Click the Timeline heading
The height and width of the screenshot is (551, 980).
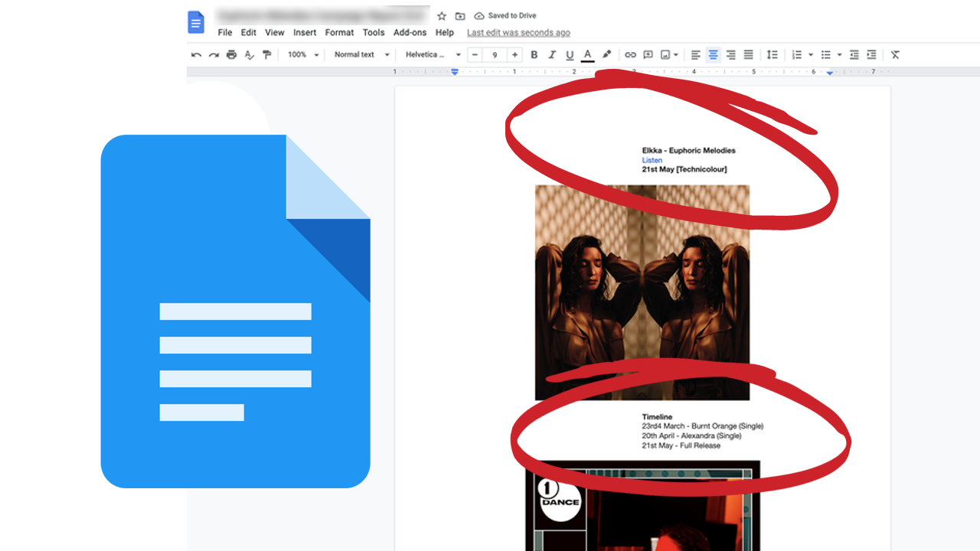[657, 417]
